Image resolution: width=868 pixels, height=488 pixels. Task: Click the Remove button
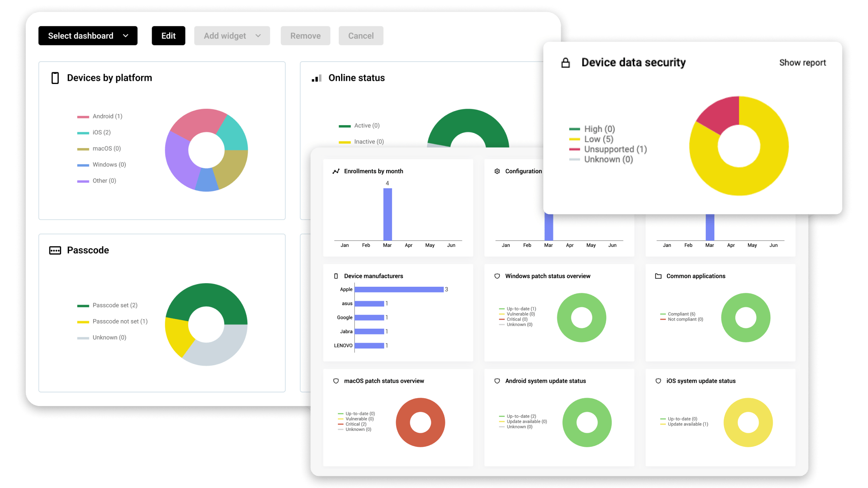tap(305, 36)
